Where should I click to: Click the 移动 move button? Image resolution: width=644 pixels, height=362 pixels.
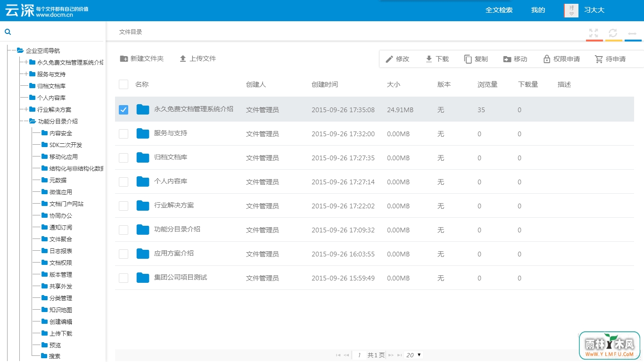515,59
